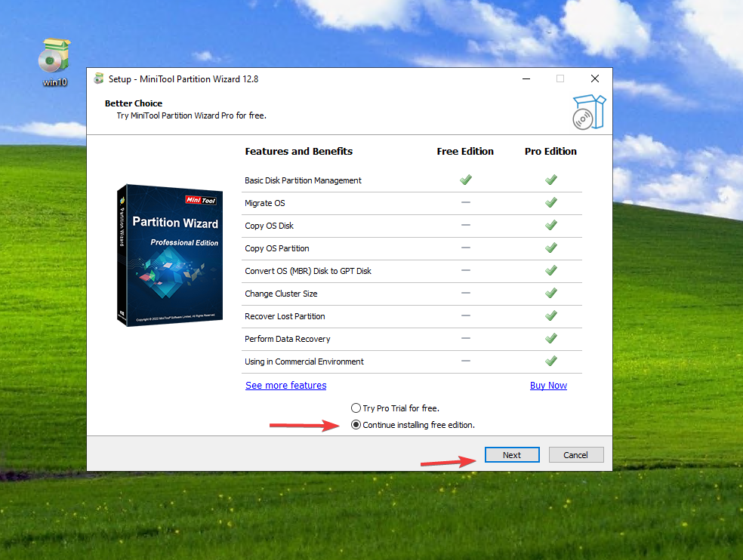Screen dimensions: 743x560
Task: Click the Free Edition column header
Action: tap(465, 151)
